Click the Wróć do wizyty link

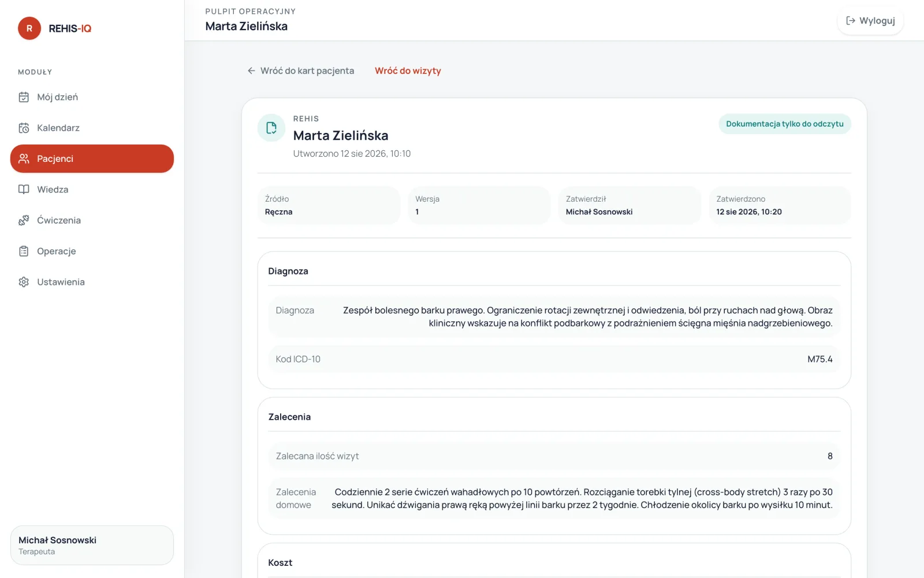[x=408, y=71]
